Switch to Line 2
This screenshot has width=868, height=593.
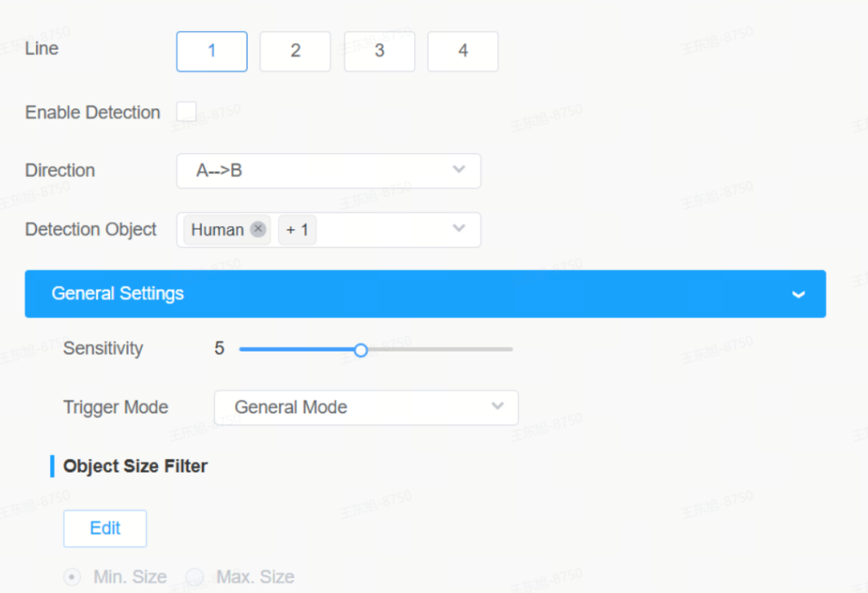296,52
